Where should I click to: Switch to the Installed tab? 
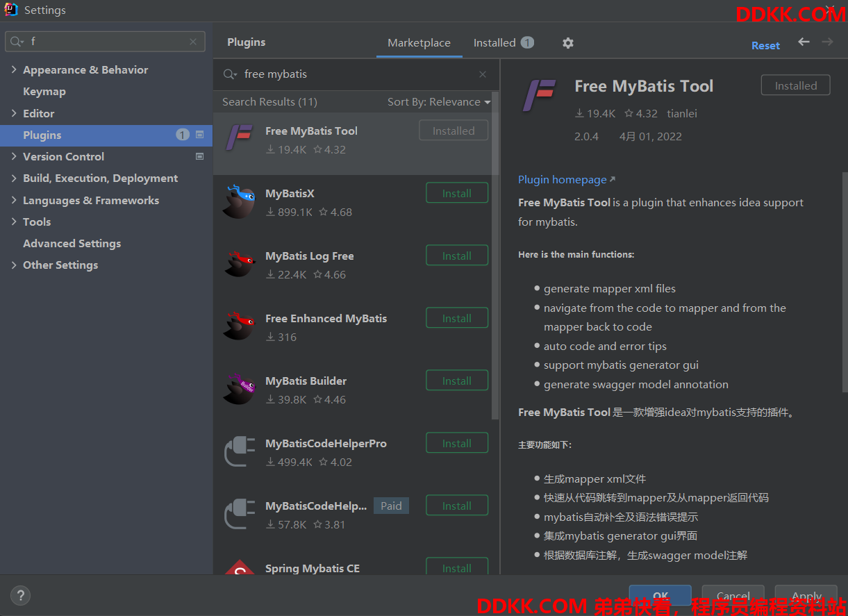pyautogui.click(x=504, y=43)
